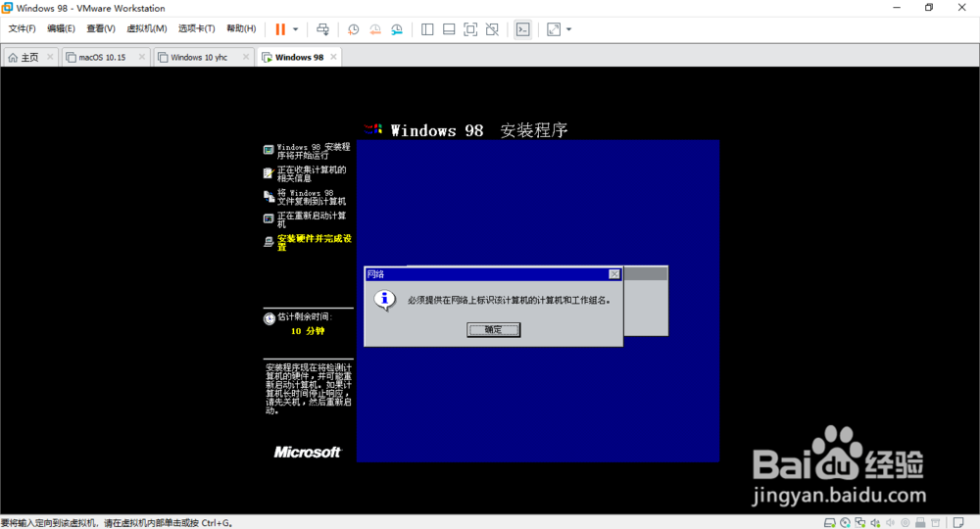980x529 pixels.
Task: Click the network adapter status bar icon
Action: [860, 523]
